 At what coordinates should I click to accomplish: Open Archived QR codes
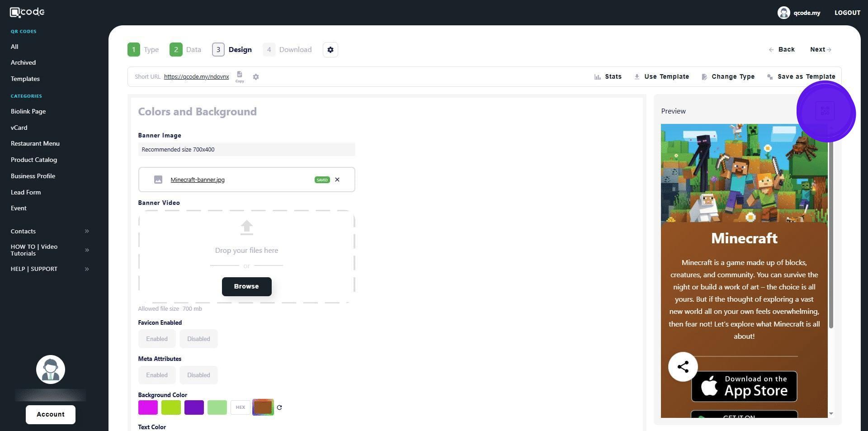[x=23, y=62]
